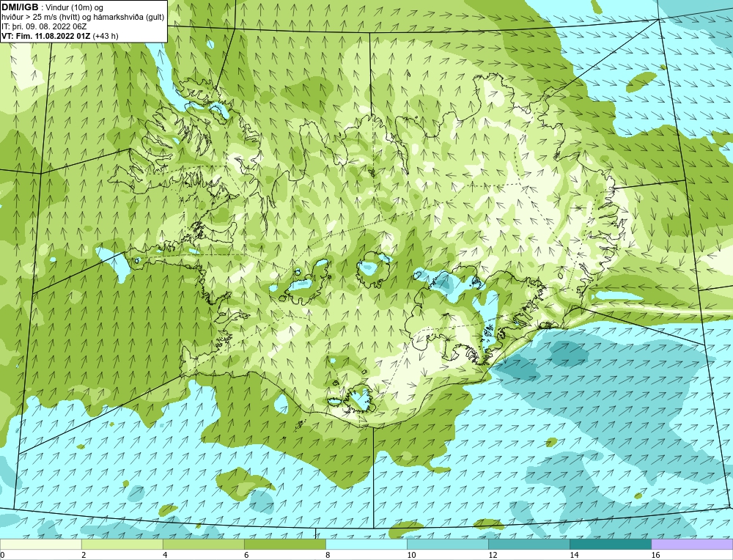Image resolution: width=733 pixels, height=560 pixels.
Task: Click the legend value label 6
Action: [246, 555]
